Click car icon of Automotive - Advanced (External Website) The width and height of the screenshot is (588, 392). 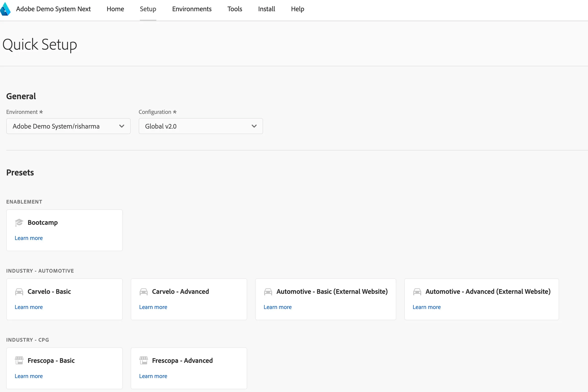(417, 292)
